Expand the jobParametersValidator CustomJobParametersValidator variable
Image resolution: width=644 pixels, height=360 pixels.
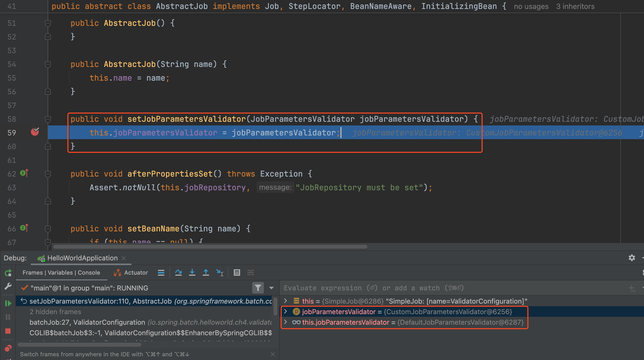pyautogui.click(x=285, y=312)
